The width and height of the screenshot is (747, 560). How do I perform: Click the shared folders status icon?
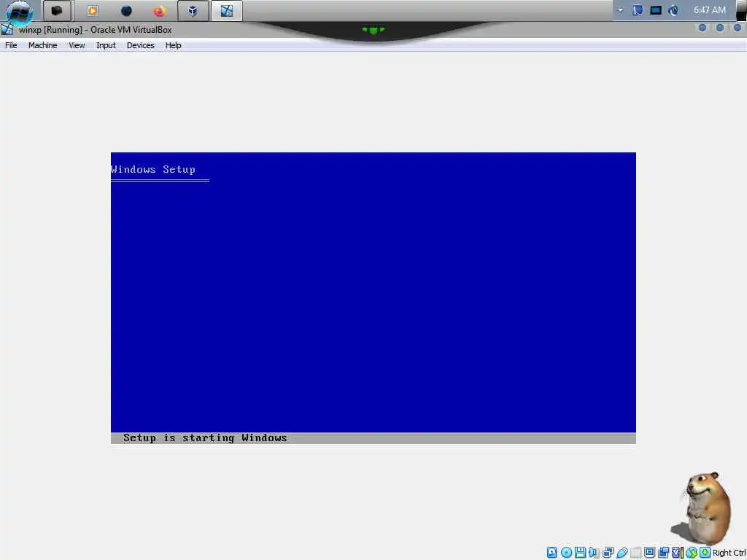[636, 553]
